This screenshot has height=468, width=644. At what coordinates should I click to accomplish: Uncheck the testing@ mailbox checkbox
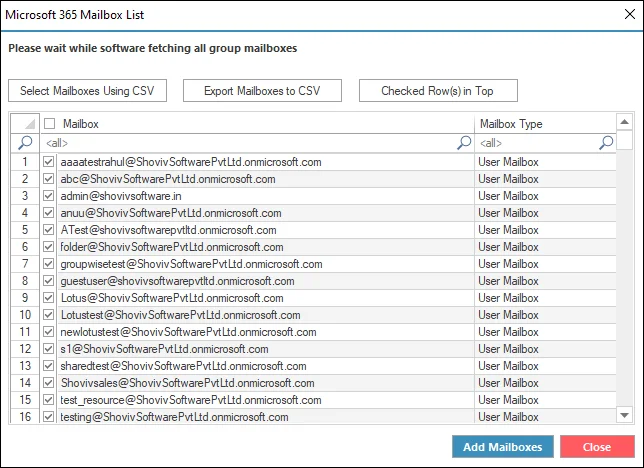[48, 417]
